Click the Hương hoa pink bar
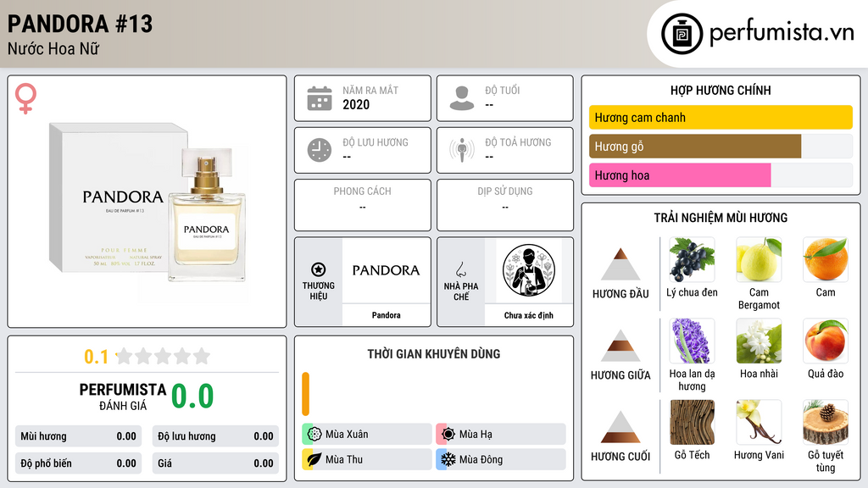The width and height of the screenshot is (868, 488). click(x=680, y=175)
